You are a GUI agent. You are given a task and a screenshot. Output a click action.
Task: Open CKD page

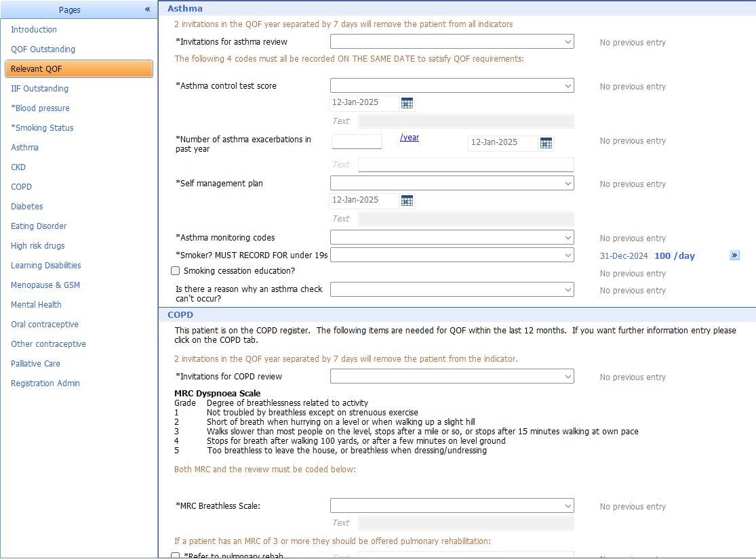click(x=18, y=167)
